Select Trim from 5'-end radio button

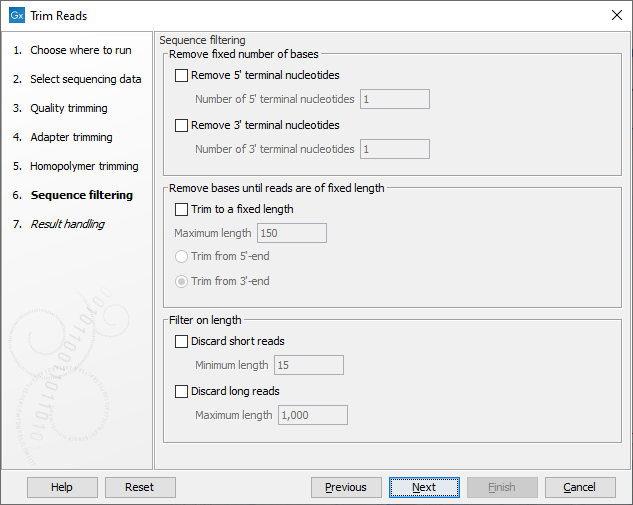point(181,257)
